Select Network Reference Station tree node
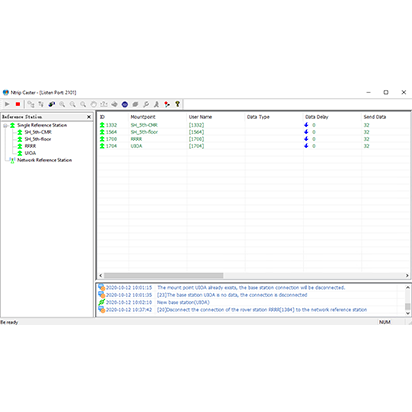 [x=44, y=160]
